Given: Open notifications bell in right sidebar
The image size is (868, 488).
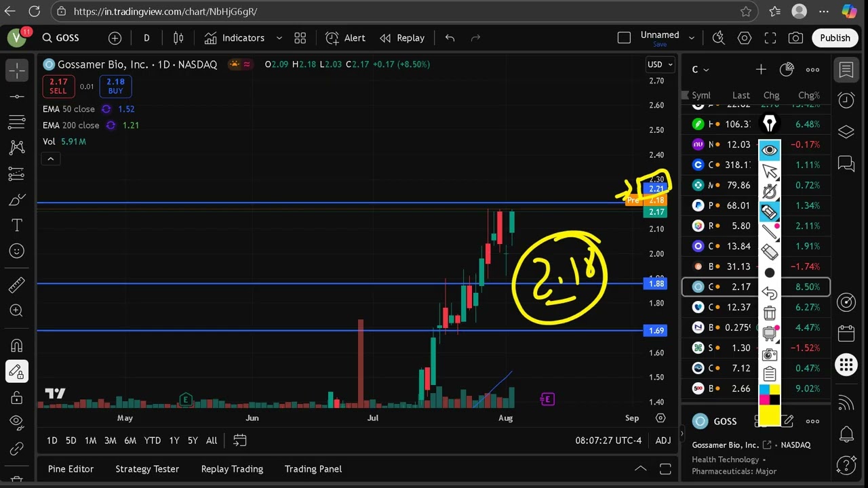Looking at the screenshot, I should coord(846,434).
